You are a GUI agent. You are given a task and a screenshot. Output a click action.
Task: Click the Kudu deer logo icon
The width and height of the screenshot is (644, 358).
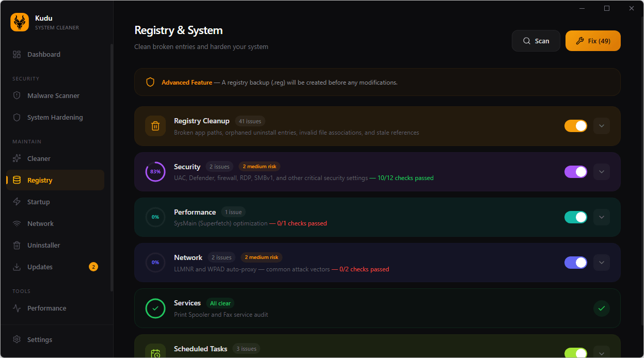coord(20,22)
